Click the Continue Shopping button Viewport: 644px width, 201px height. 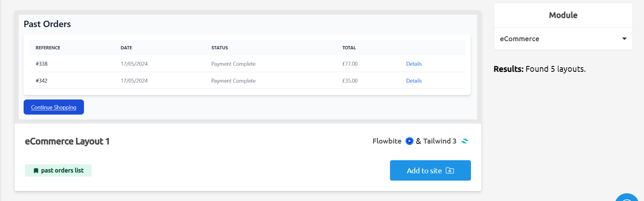[x=54, y=107]
